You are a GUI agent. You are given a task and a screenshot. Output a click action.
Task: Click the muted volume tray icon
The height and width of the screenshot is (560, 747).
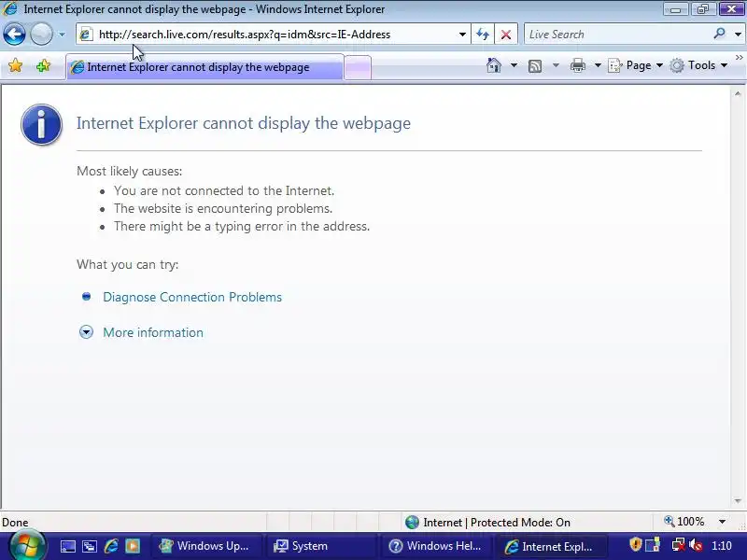coord(697,545)
